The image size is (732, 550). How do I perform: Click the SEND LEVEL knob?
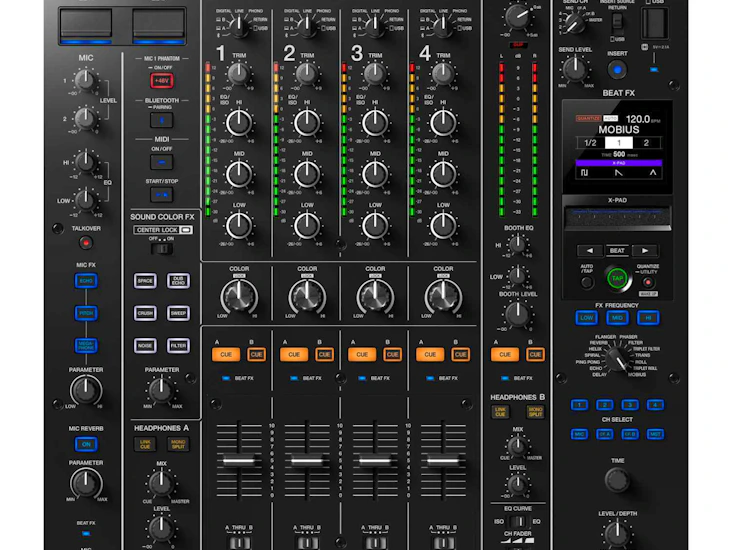coord(575,69)
